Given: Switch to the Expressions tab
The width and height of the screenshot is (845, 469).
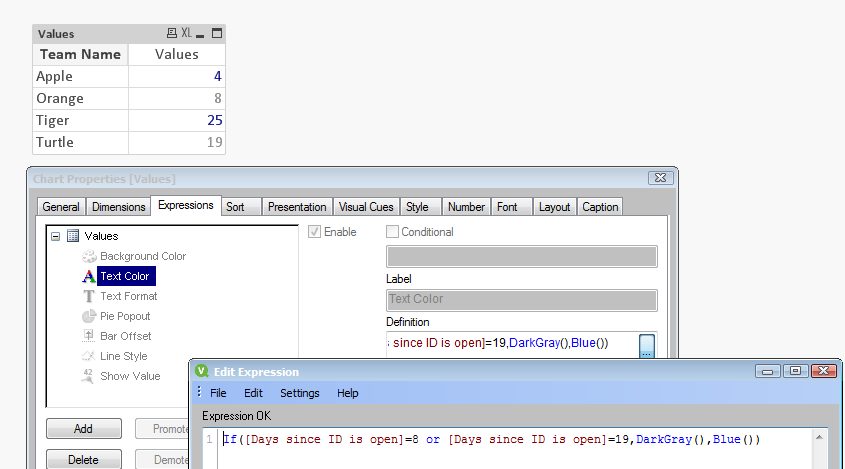Looking at the screenshot, I should coord(186,205).
